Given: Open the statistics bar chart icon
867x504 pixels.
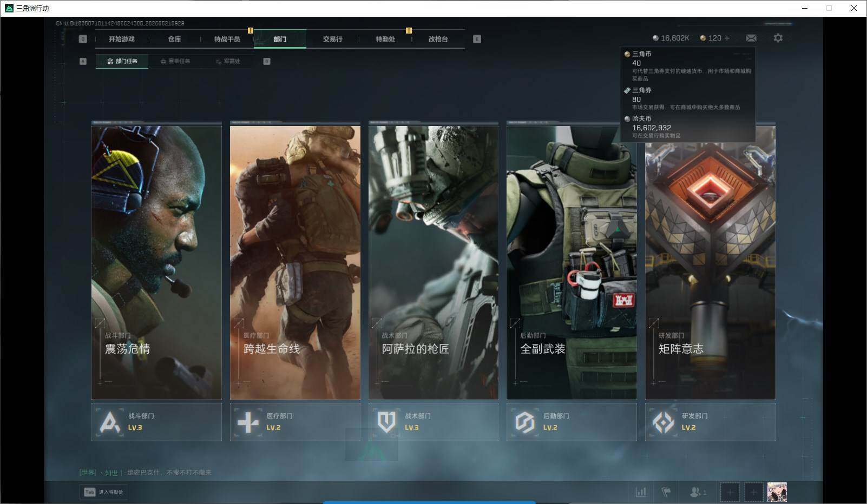Looking at the screenshot, I should point(641,492).
